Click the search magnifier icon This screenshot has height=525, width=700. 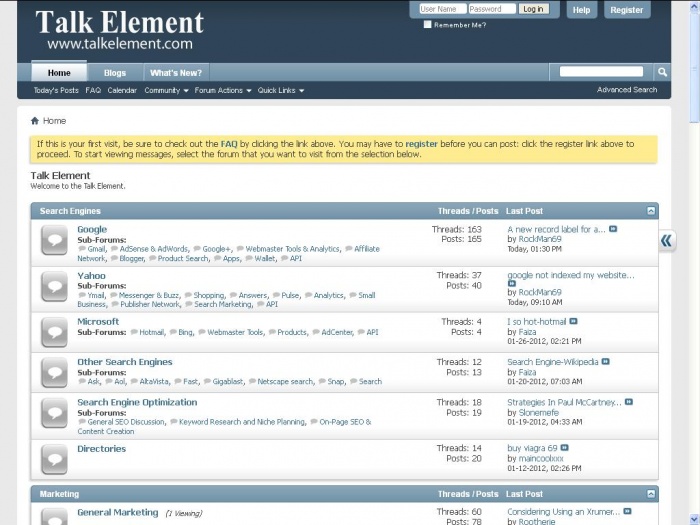(662, 72)
